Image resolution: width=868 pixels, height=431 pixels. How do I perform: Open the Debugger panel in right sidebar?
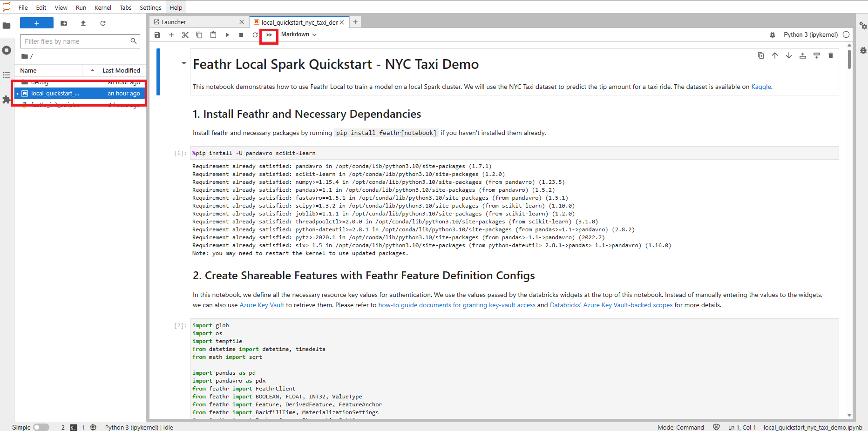(x=863, y=50)
